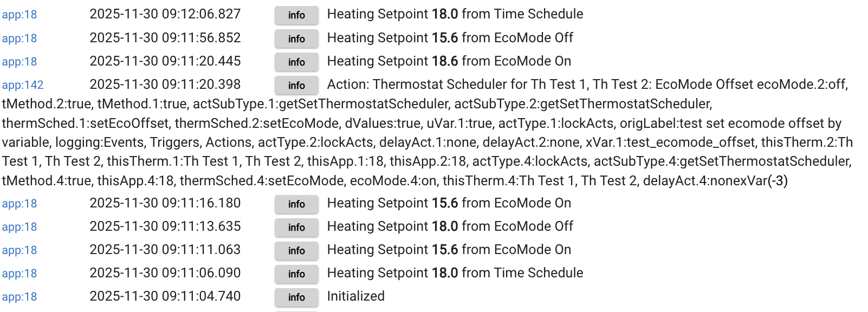Click app:18 link on the Initialized row
This screenshot has height=312, width=868.
[x=20, y=297]
